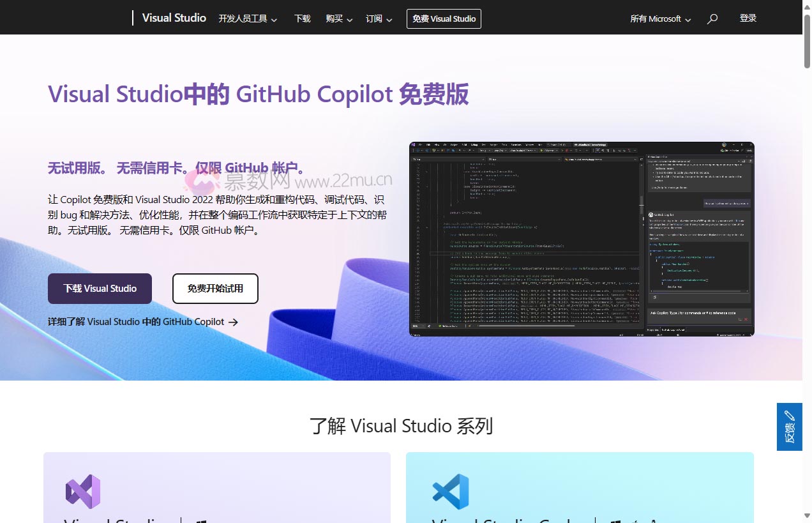Click the arrow icon after the GitHub Copilot link

coord(234,322)
